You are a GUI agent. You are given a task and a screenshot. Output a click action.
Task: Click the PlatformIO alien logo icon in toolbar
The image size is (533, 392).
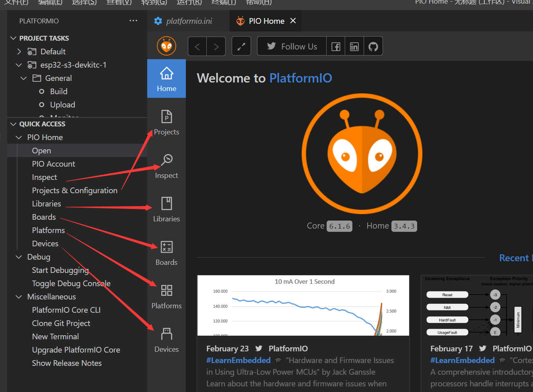[x=167, y=46]
